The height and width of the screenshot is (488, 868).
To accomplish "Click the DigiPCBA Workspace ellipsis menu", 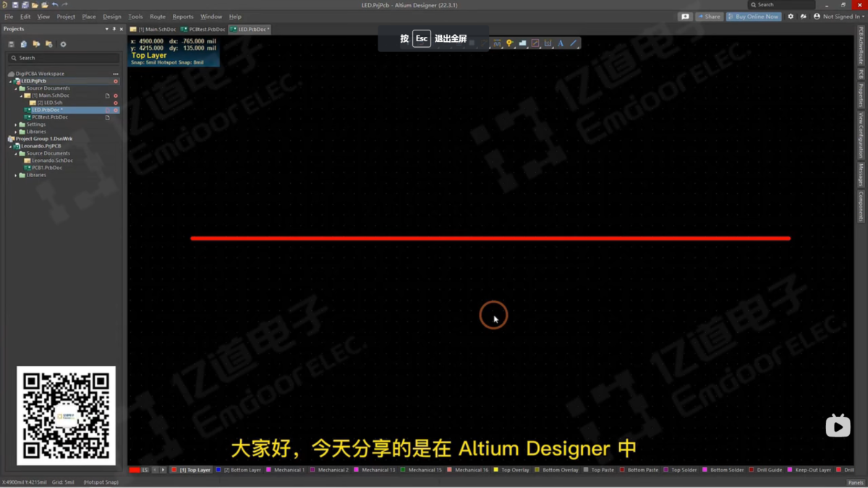I will point(116,74).
